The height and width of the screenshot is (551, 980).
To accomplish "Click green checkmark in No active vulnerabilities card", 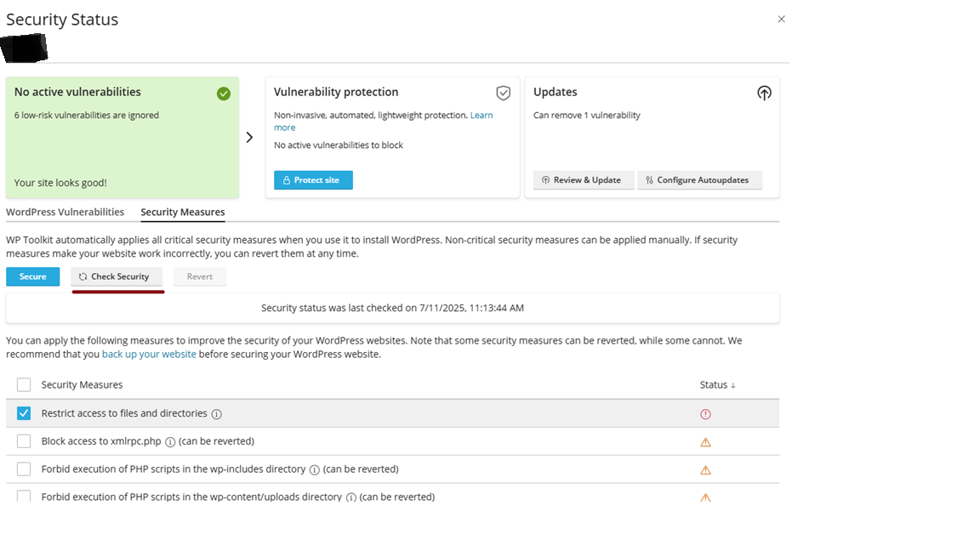I will pos(224,94).
